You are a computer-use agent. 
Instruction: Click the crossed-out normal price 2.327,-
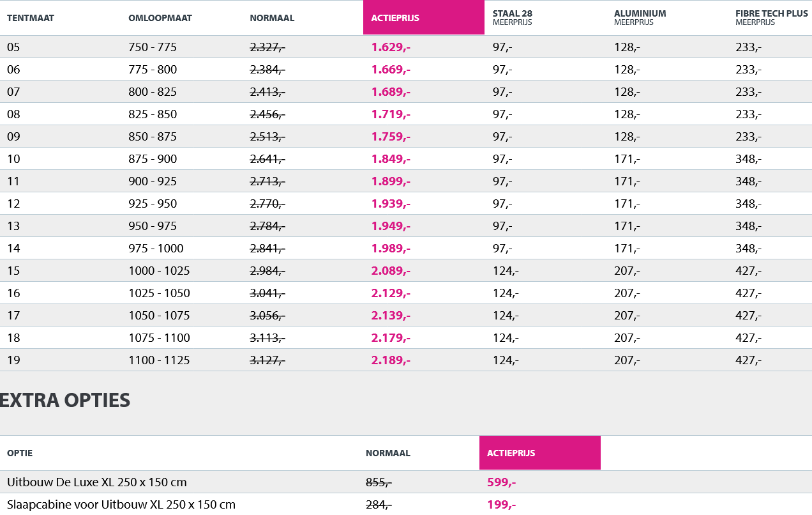click(x=267, y=47)
